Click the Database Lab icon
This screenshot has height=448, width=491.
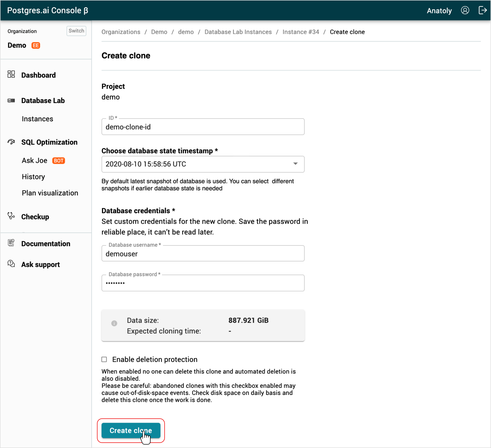coord(11,101)
